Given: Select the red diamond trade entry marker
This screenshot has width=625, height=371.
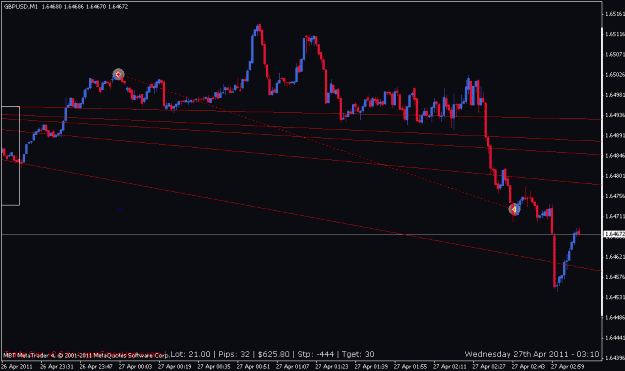Looking at the screenshot, I should click(x=118, y=75).
